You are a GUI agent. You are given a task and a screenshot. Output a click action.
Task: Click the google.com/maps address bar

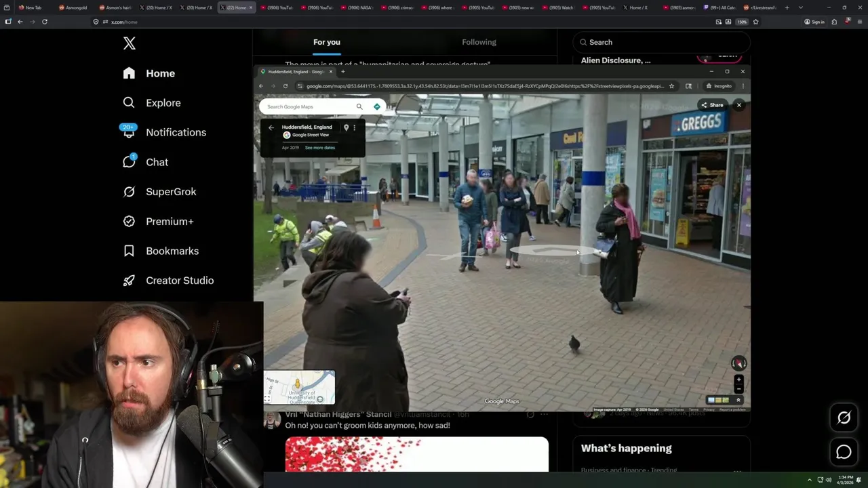pos(485,86)
